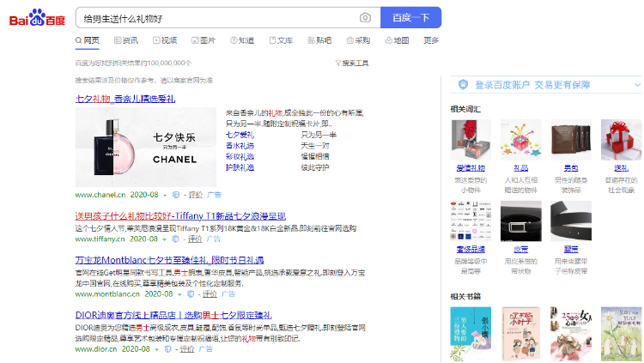Open the 万宝龙Montblanc 七夕 result title
Viewport: 644px width, 363px height.
pos(169,260)
